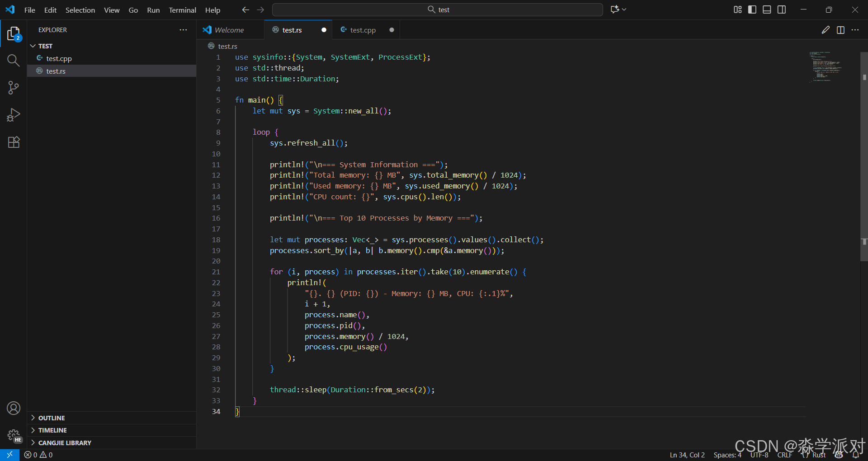The image size is (868, 461).
Task: Expand the OUTLINE section
Action: 112,418
